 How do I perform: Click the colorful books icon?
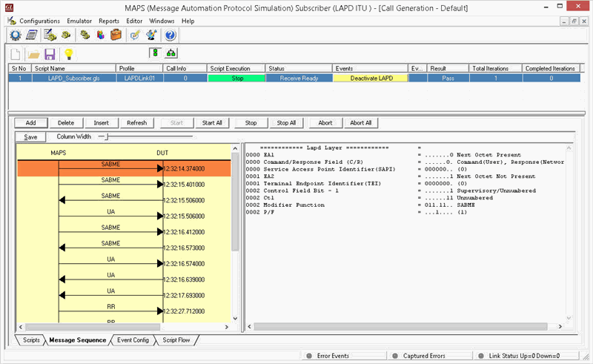[100, 35]
